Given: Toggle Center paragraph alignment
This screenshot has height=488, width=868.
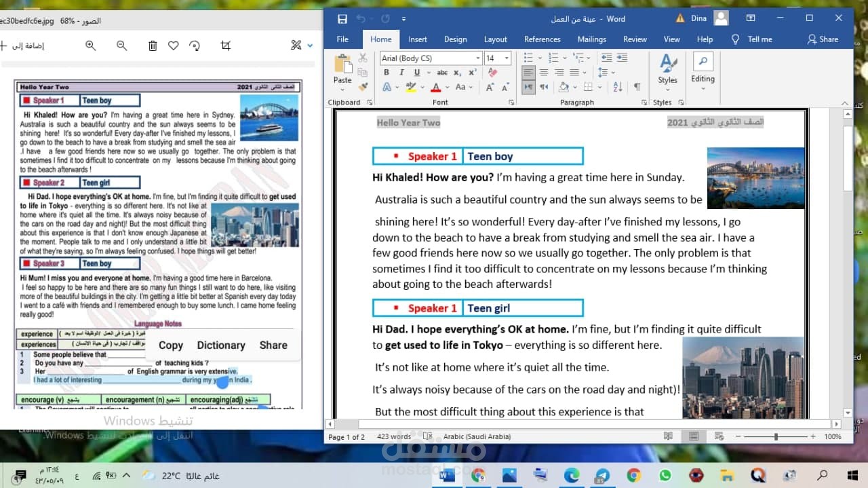Looking at the screenshot, I should pos(544,73).
